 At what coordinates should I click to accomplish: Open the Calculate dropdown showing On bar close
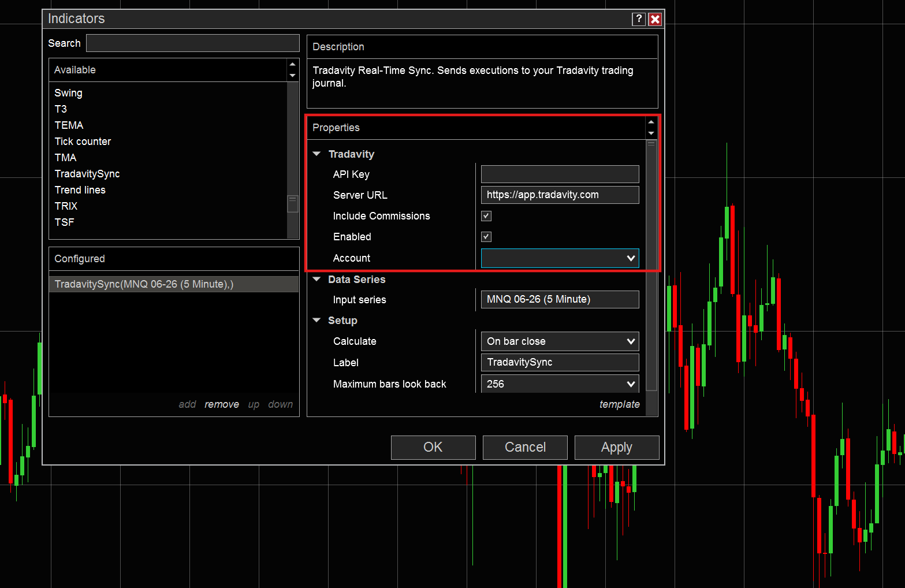631,341
